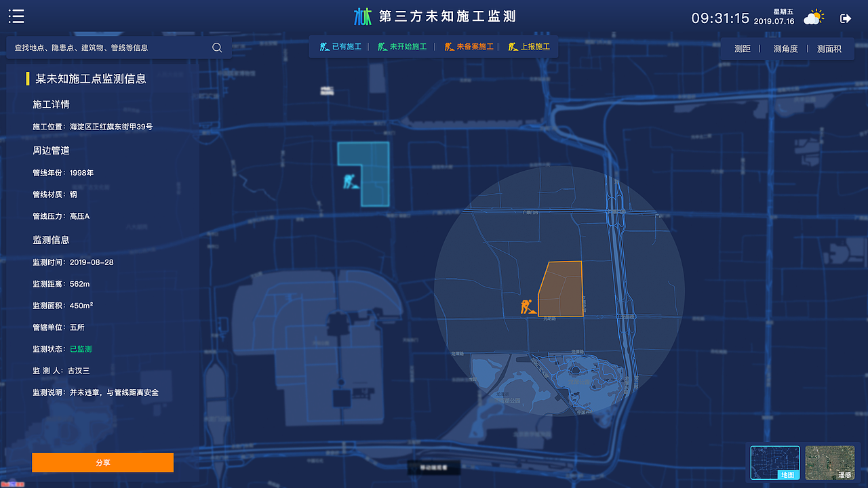This screenshot has width=868, height=488.
Task: Switch to the 遥感 satellite view thumbnail
Action: pyautogui.click(x=829, y=463)
